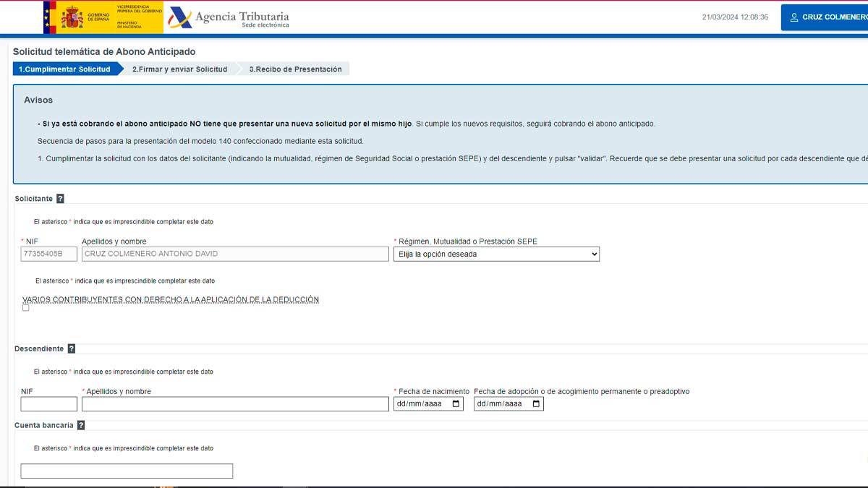
Task: Tick the Varios contribuyentes con derecho checkbox
Action: click(26, 308)
